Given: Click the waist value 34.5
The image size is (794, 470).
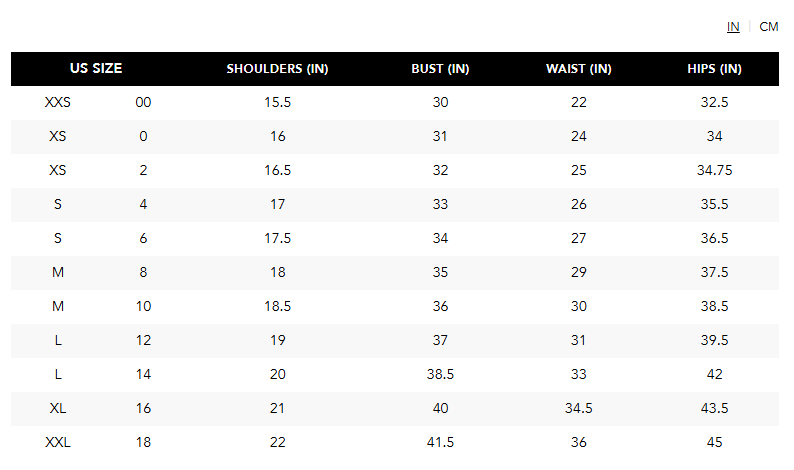Looking at the screenshot, I should (578, 408).
